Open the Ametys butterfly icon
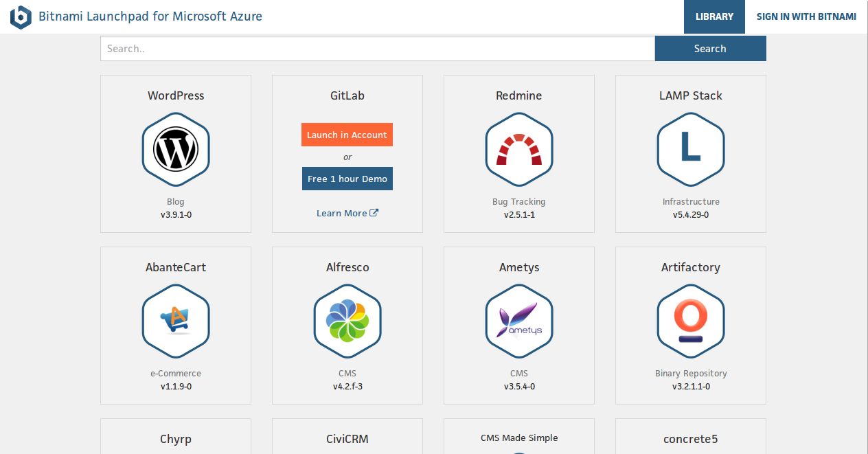The image size is (868, 454). point(519,321)
